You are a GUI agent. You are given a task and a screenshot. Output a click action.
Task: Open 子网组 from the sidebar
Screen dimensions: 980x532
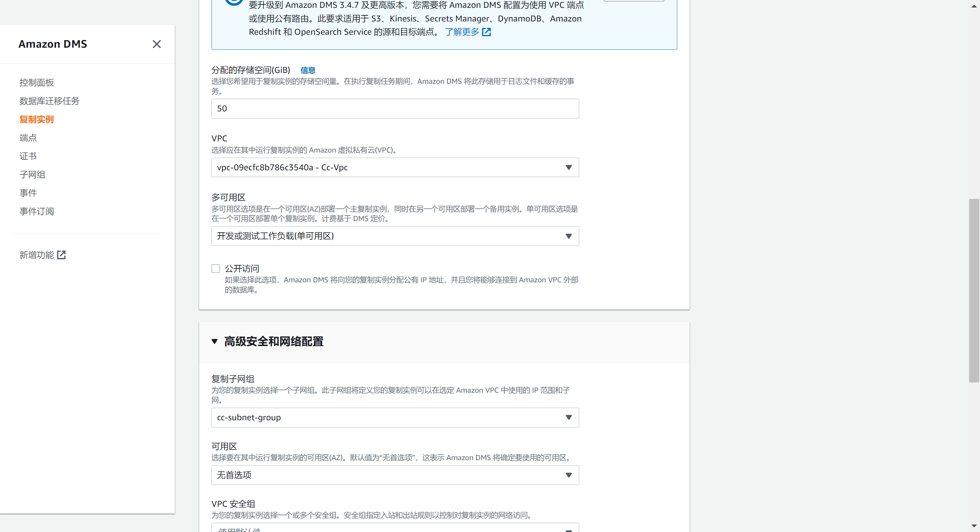pos(32,175)
